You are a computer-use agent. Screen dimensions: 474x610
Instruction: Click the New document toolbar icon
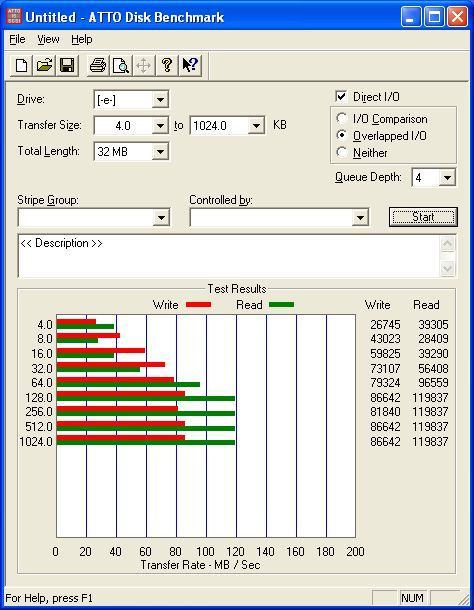tap(21, 65)
